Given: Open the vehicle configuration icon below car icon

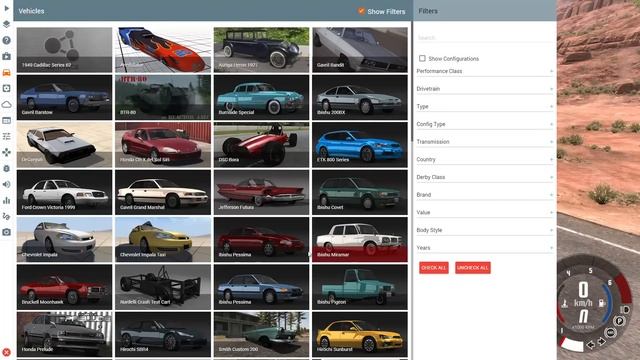Looking at the screenshot, I should coord(7,88).
